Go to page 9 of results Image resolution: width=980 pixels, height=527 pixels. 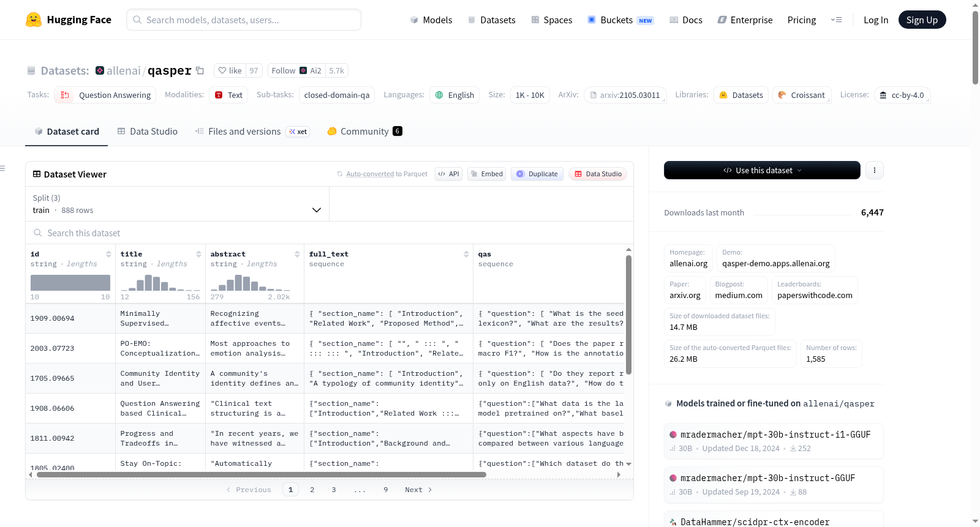(386, 490)
